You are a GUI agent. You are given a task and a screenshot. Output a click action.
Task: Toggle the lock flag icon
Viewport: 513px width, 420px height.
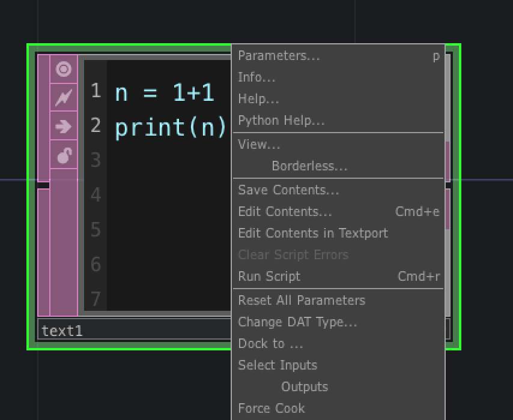(x=64, y=155)
